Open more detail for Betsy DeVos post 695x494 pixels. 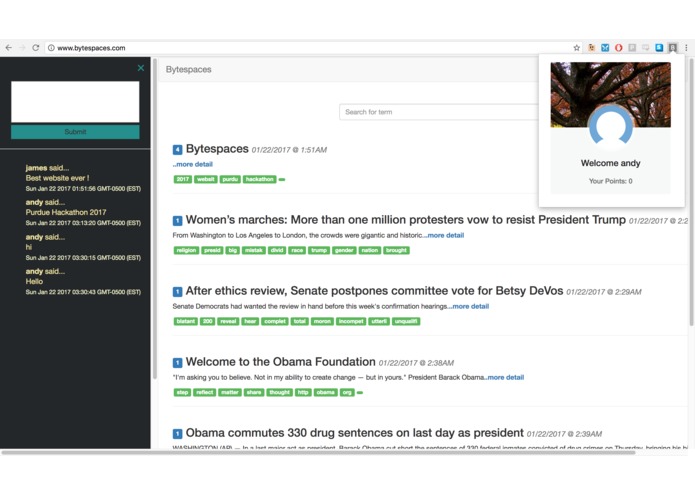click(469, 306)
